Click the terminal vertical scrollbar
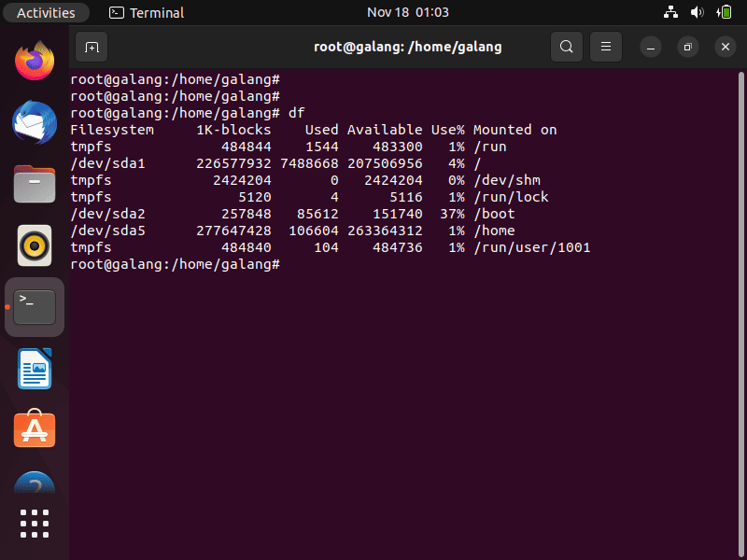The width and height of the screenshot is (747, 560). [740, 315]
